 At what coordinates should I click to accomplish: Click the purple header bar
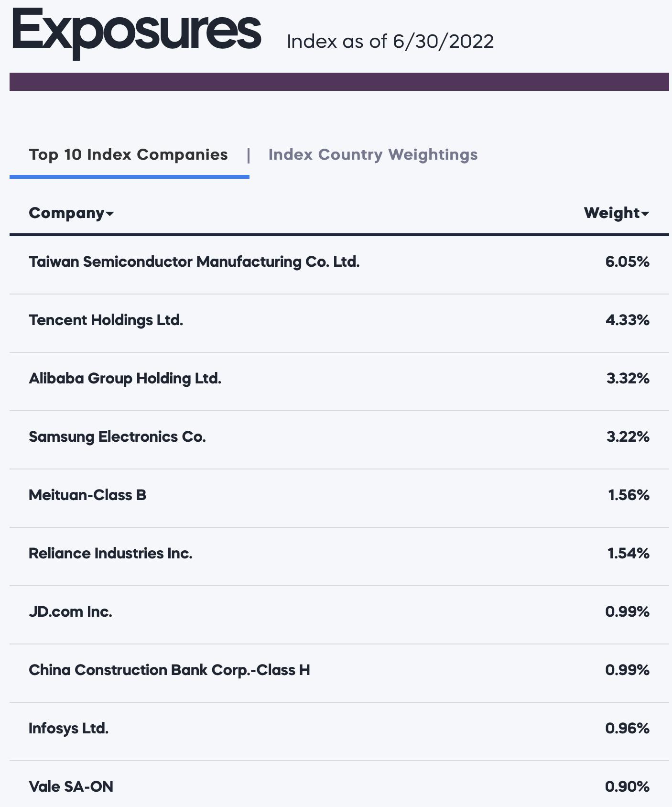click(339, 82)
